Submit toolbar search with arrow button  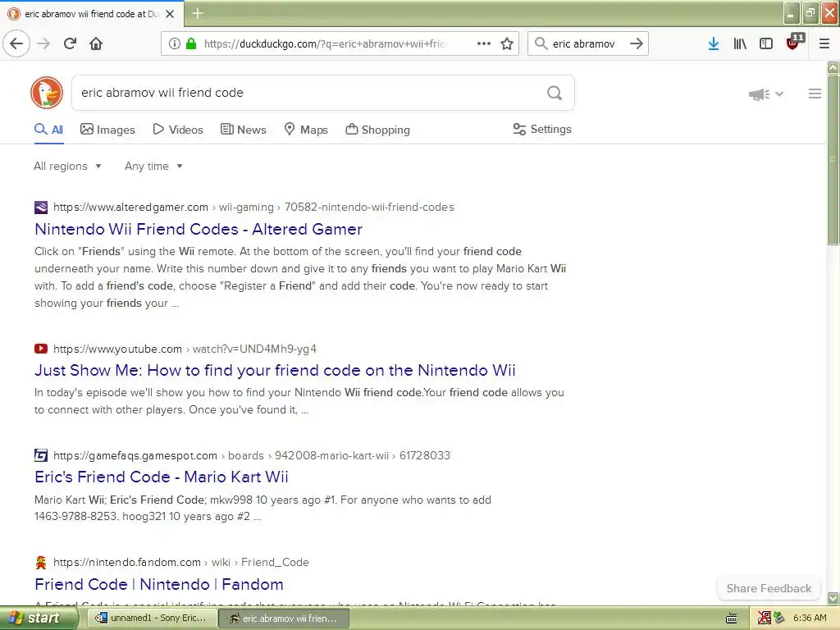coord(636,43)
